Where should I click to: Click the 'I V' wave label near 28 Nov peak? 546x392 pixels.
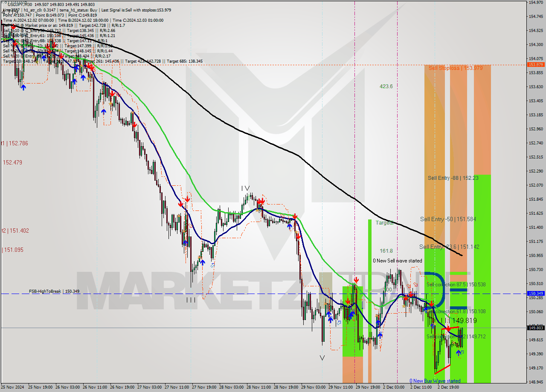245,188
